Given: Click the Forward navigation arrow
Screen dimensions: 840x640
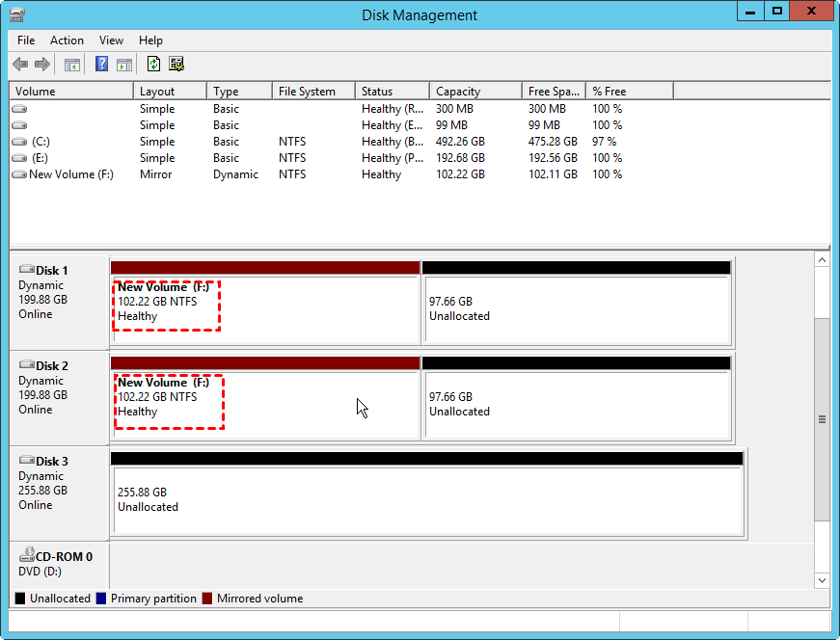Looking at the screenshot, I should pyautogui.click(x=42, y=64).
